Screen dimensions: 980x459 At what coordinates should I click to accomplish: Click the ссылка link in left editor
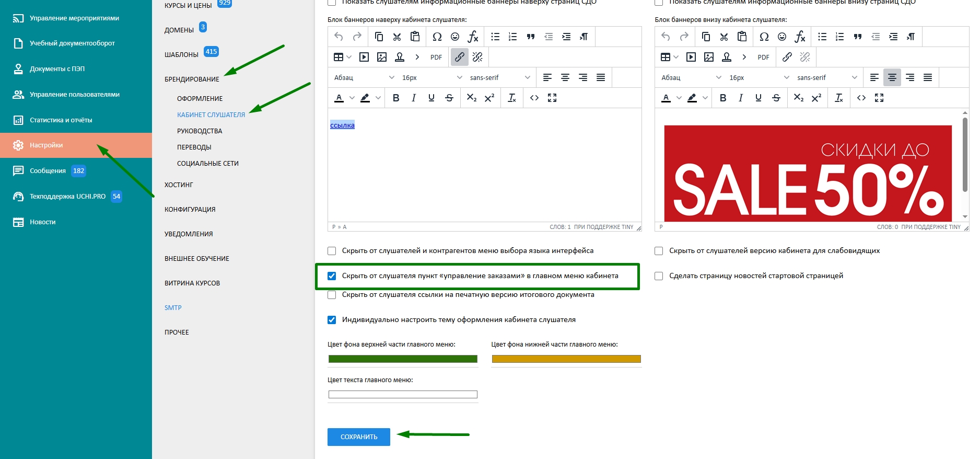coord(342,125)
